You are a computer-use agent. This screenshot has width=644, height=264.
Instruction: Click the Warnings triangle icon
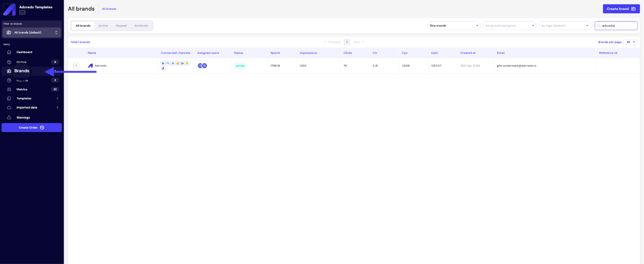(x=9, y=118)
